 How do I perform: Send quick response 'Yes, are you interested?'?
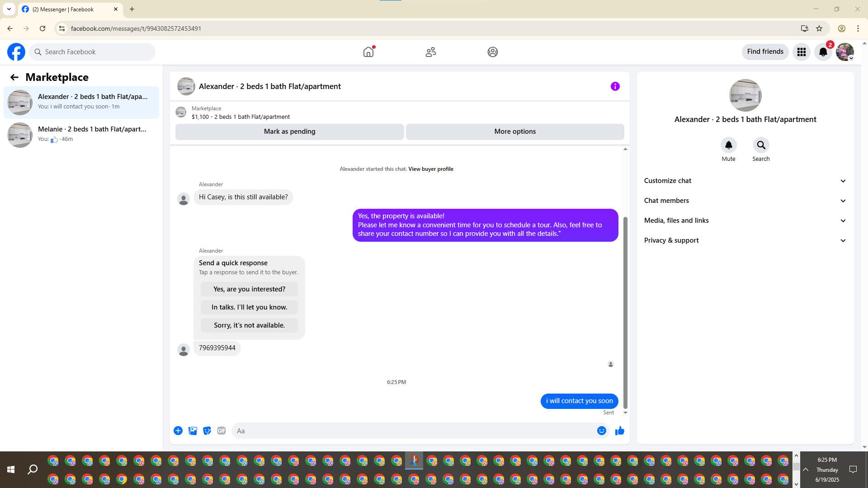250,289
